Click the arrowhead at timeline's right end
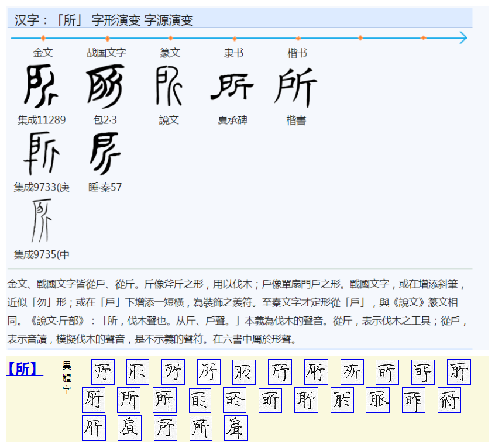 462,38
